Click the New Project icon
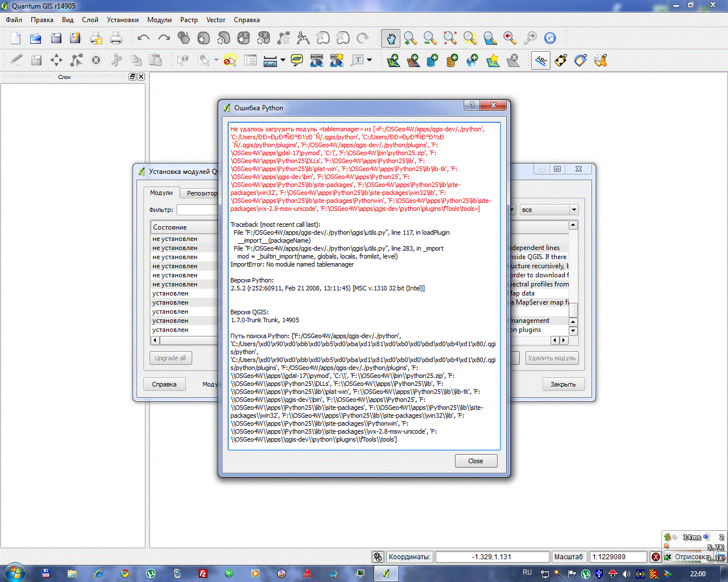 coord(16,39)
